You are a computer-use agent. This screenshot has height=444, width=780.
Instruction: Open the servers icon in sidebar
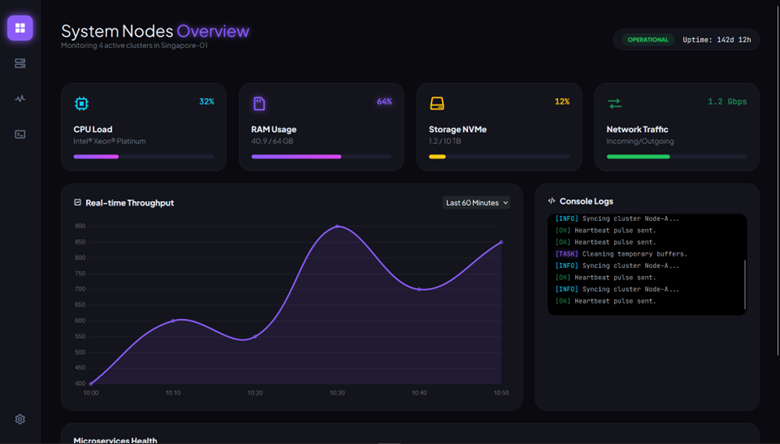[20, 63]
